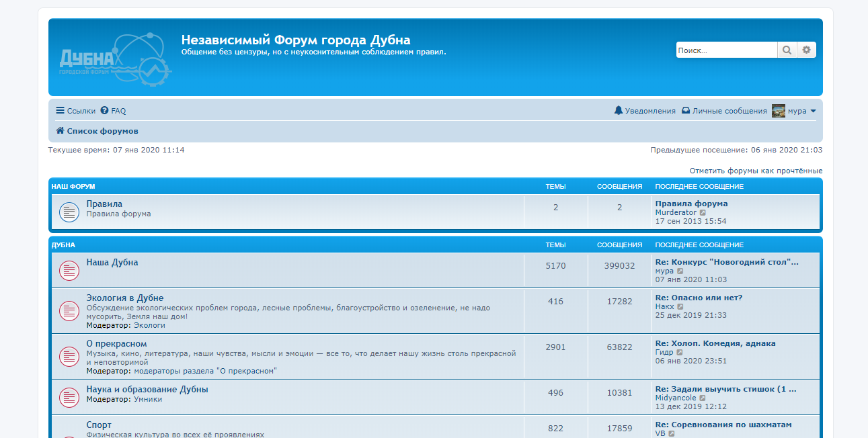Open the Экологи moderator group
Viewport: 868px width, 438px height.
click(149, 325)
